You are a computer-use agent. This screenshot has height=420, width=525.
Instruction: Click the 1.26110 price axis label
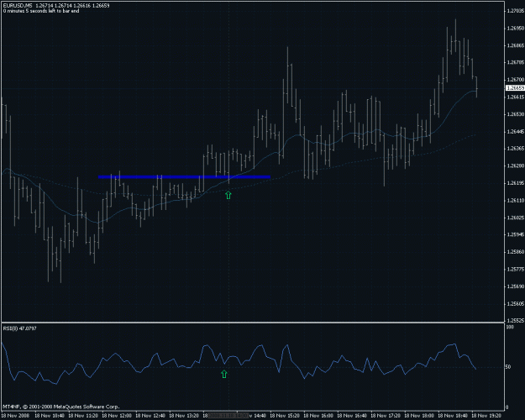coord(516,201)
